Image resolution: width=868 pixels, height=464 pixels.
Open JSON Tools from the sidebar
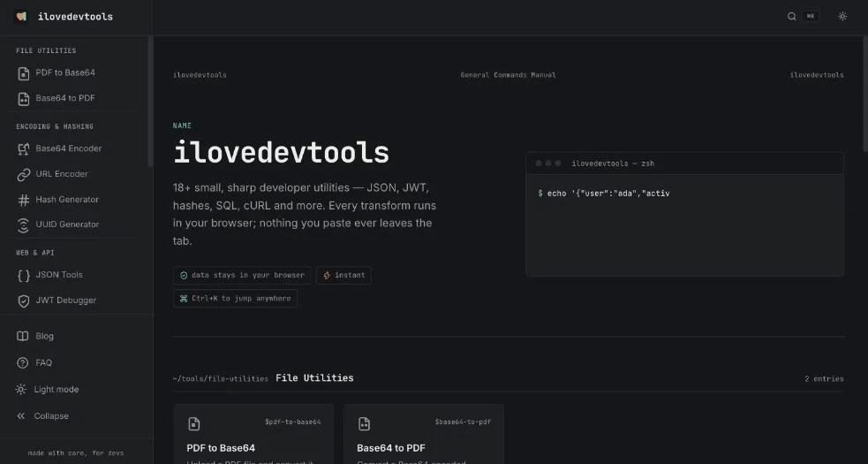point(73,275)
